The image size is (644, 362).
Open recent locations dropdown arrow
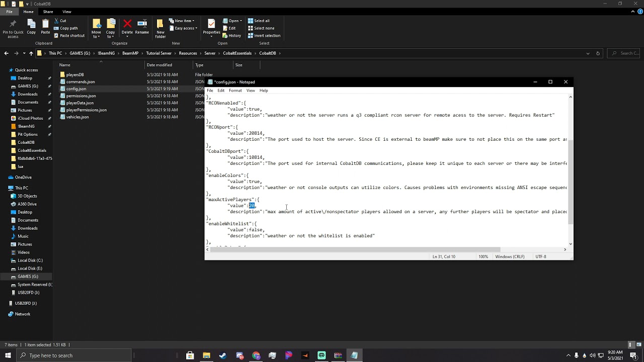click(x=24, y=53)
